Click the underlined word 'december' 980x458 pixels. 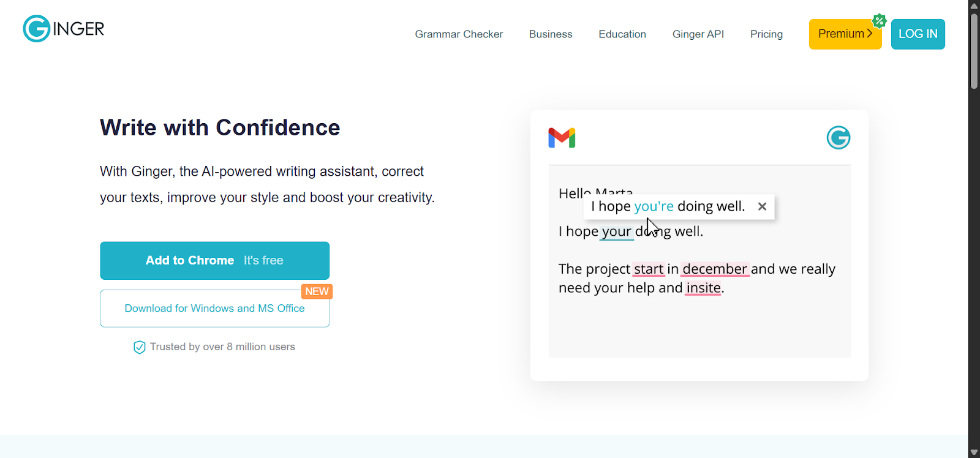coord(715,269)
